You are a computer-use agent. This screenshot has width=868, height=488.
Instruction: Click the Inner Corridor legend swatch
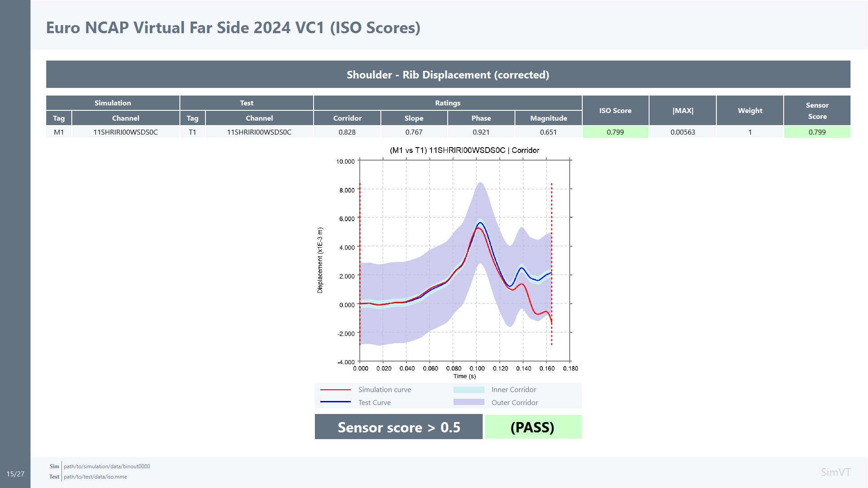coord(469,390)
